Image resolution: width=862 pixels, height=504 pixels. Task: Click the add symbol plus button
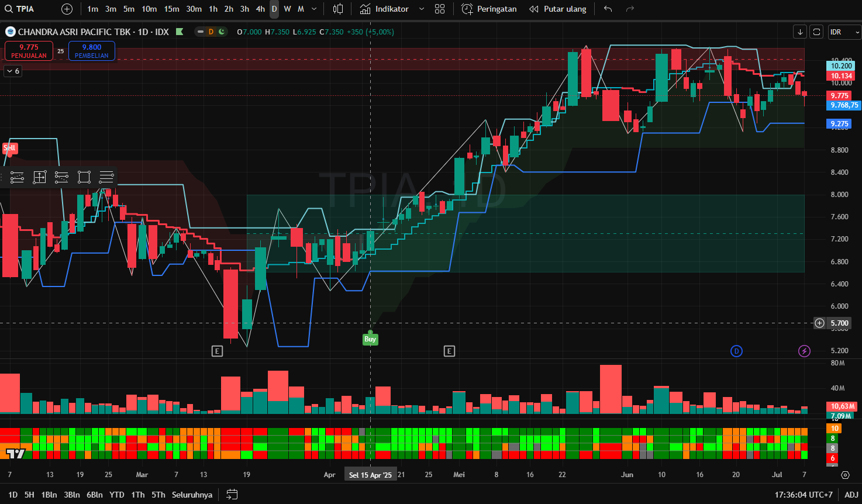point(67,9)
